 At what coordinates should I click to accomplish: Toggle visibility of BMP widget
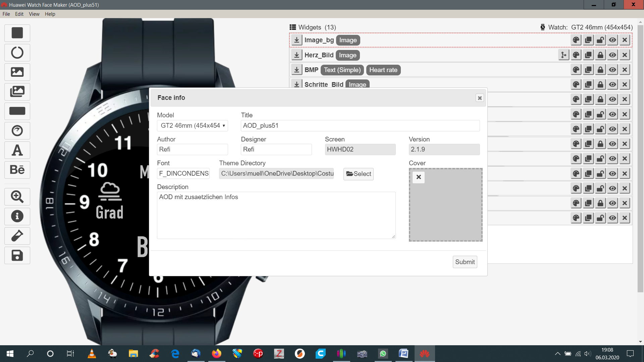coord(612,70)
